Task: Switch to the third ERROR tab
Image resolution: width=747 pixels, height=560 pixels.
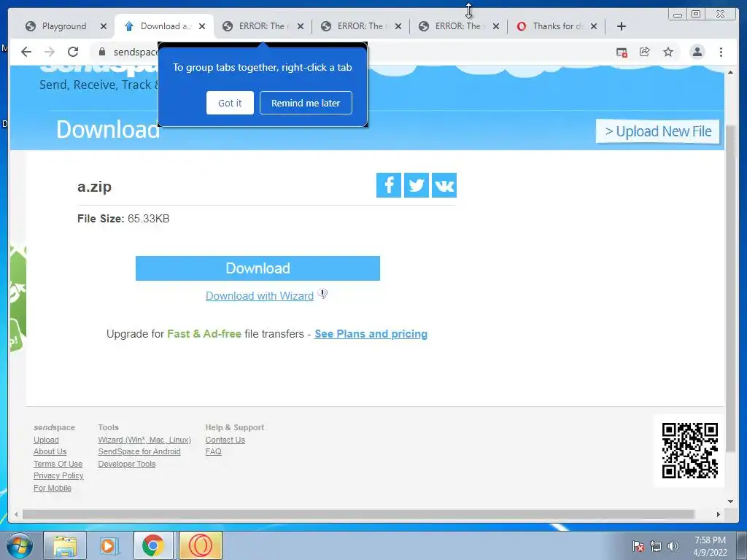Action: point(458,26)
